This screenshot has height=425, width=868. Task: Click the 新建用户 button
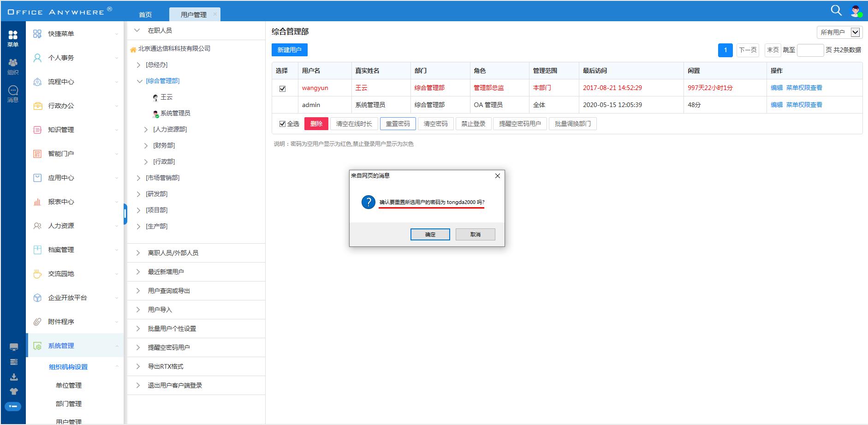(289, 50)
